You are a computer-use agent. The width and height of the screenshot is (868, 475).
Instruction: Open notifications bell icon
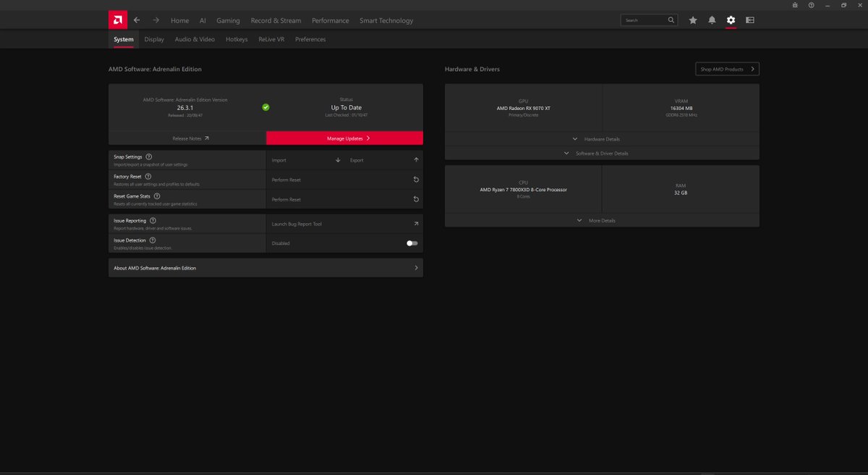click(x=712, y=20)
